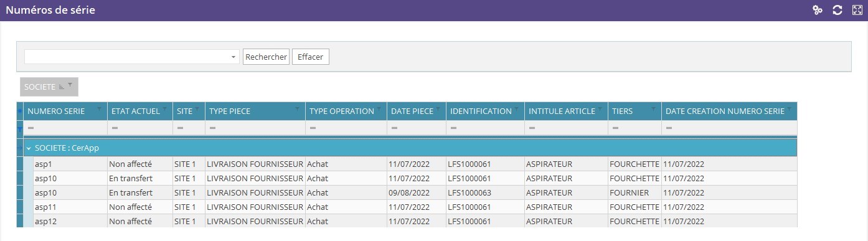Click the Rechercher button

click(266, 57)
